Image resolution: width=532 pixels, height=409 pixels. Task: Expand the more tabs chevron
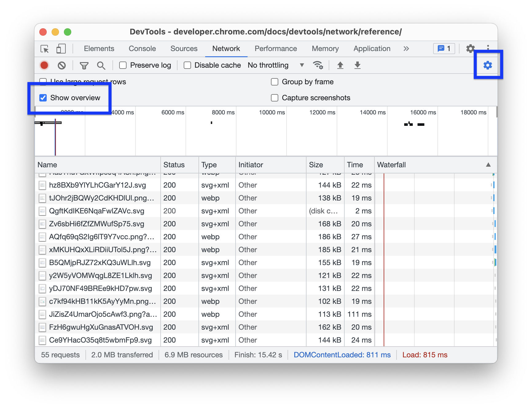tap(406, 49)
